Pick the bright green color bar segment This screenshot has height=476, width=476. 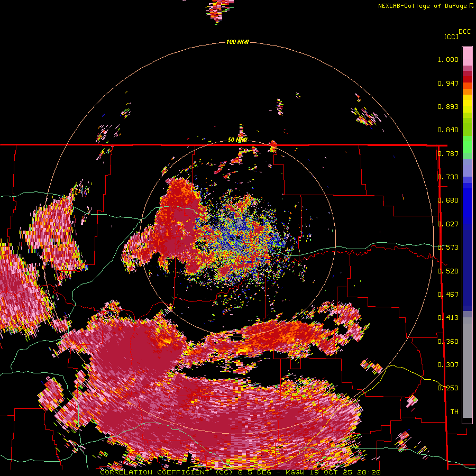point(467,144)
